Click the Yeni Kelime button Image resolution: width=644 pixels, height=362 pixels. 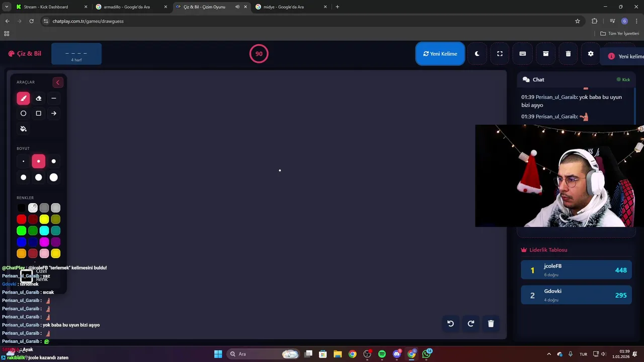pos(440,54)
